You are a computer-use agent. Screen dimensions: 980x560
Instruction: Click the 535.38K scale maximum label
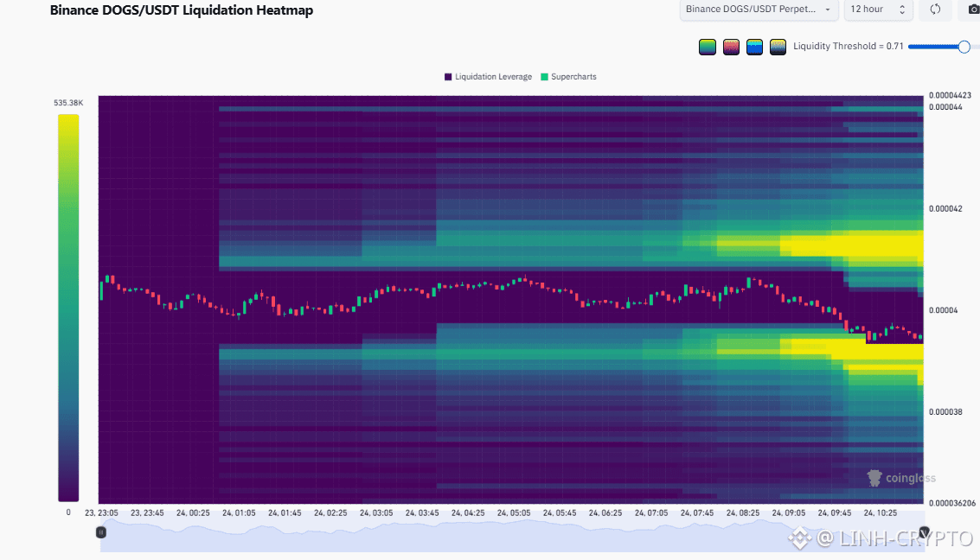(x=68, y=103)
